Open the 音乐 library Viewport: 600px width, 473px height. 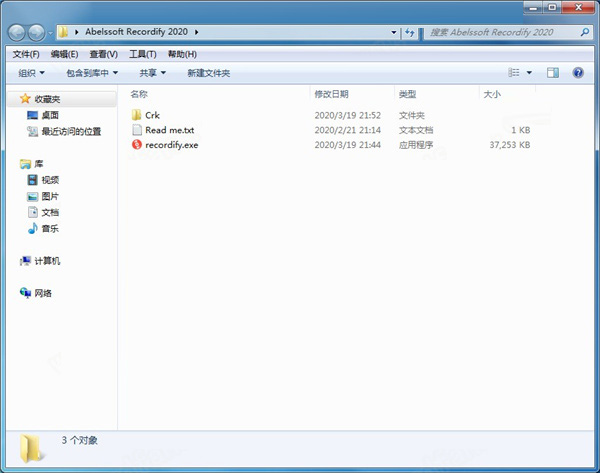pyautogui.click(x=50, y=228)
